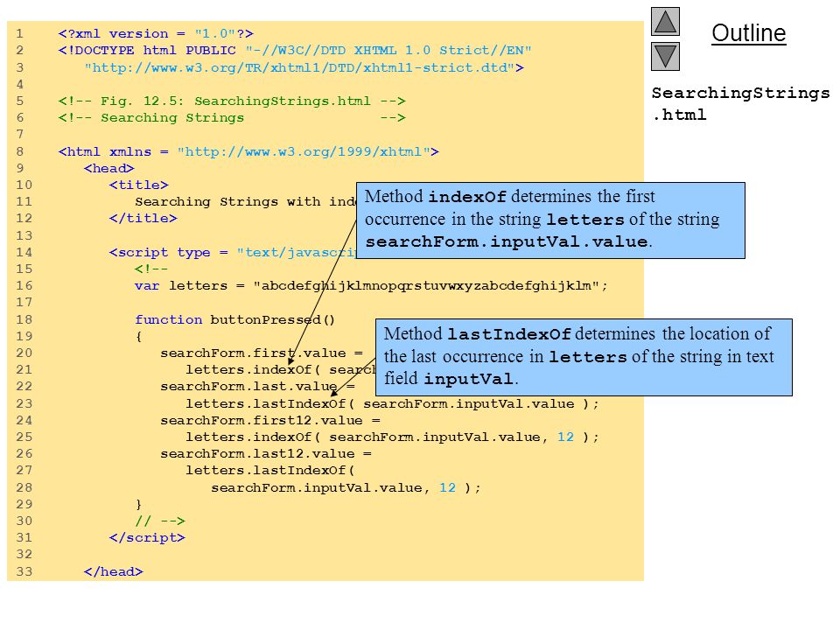Click the var letters declaration line
The height and width of the screenshot is (630, 840).
click(371, 285)
